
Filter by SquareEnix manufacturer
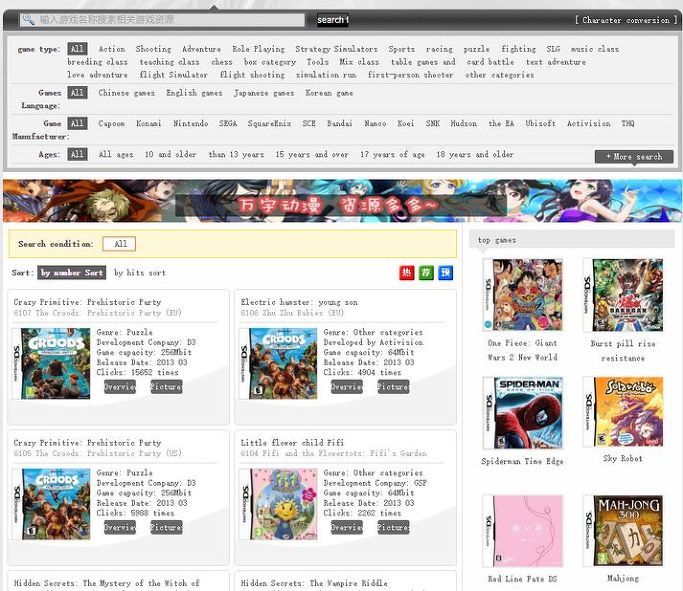pos(269,124)
